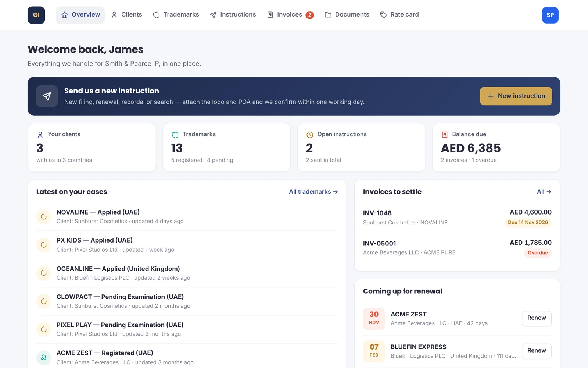Image resolution: width=588 pixels, height=368 pixels.
Task: Open the OCEANLINE — Applied (United Kingdom) case
Action: point(187,273)
